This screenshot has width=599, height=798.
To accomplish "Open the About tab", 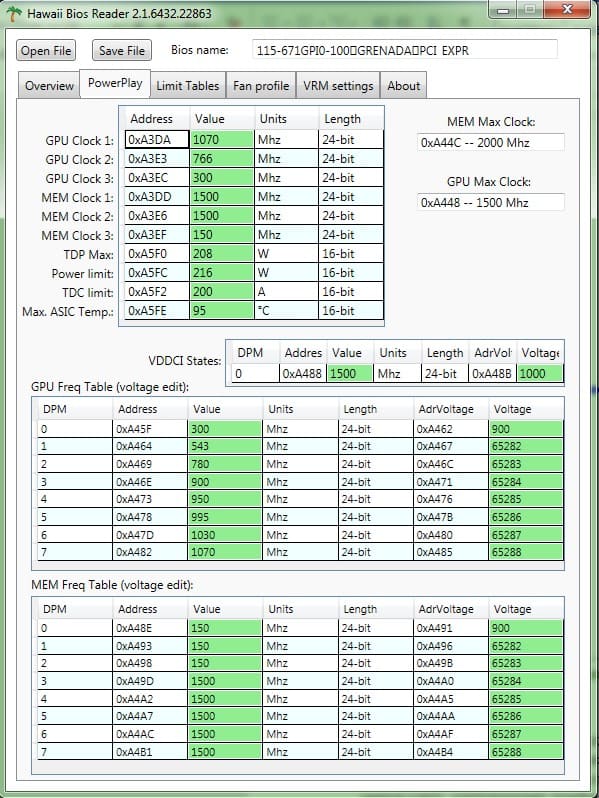I will [404, 86].
